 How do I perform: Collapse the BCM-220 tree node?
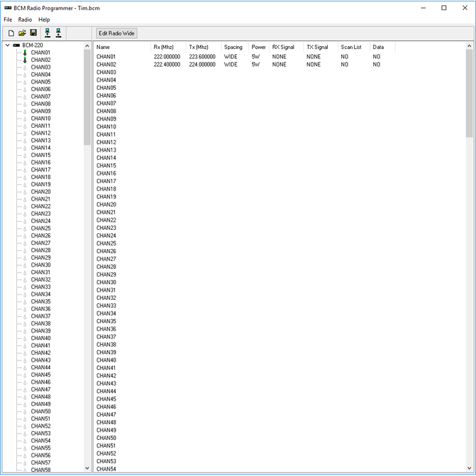point(7,46)
